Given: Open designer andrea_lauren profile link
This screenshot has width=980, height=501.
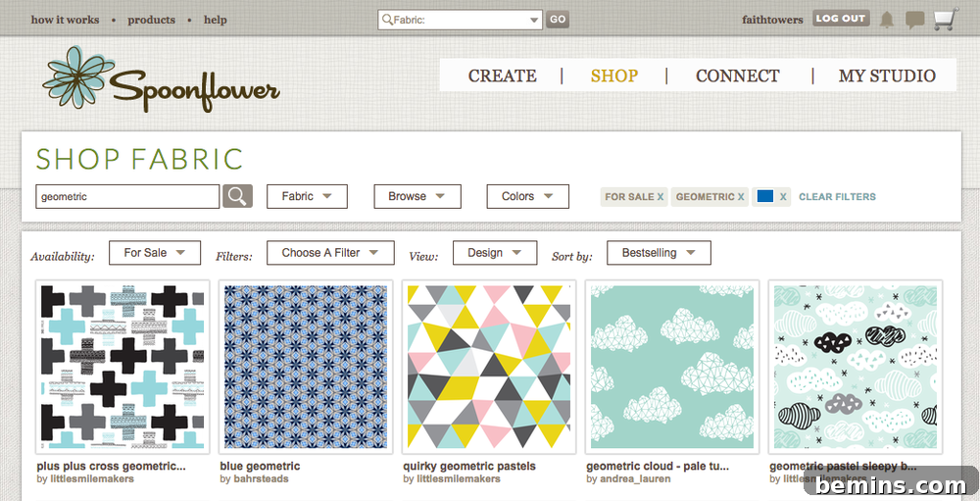Looking at the screenshot, I should (x=636, y=479).
